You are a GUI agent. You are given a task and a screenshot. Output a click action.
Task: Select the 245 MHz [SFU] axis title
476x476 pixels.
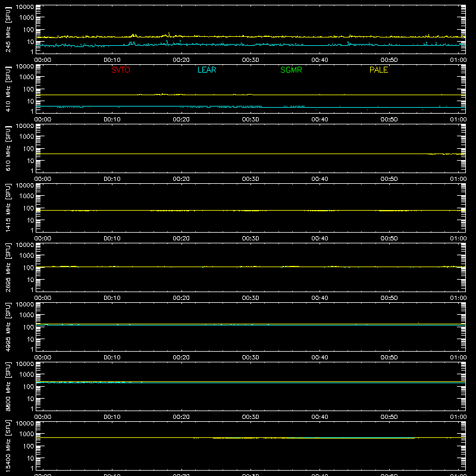[x=8, y=29]
